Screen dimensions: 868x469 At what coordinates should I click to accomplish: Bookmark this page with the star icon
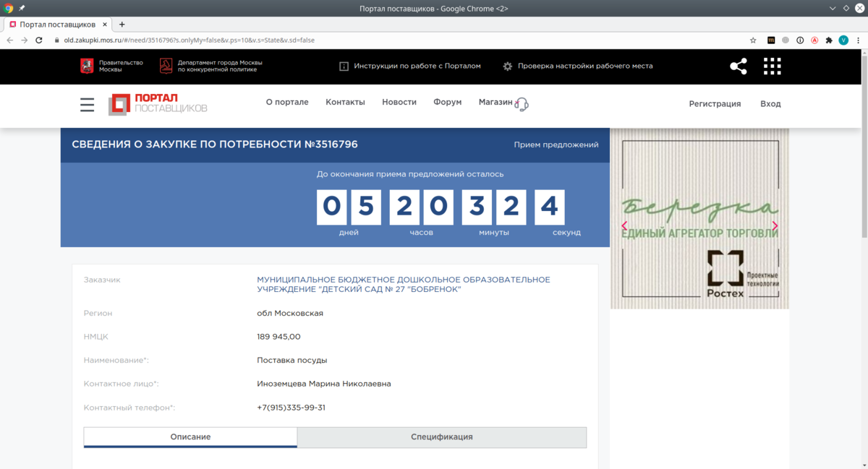pyautogui.click(x=753, y=40)
